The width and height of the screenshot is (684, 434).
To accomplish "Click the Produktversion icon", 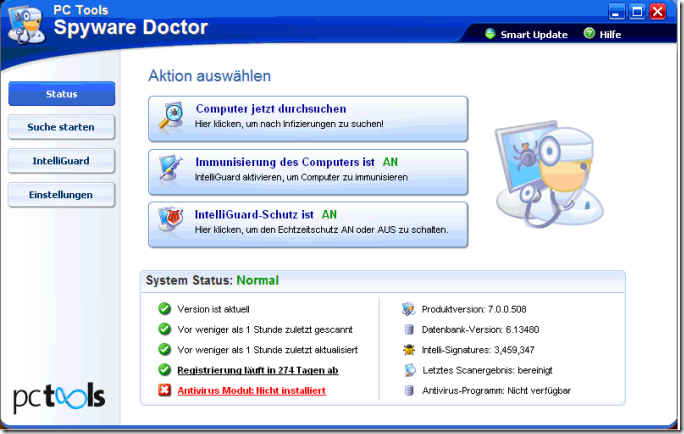I will click(x=408, y=309).
